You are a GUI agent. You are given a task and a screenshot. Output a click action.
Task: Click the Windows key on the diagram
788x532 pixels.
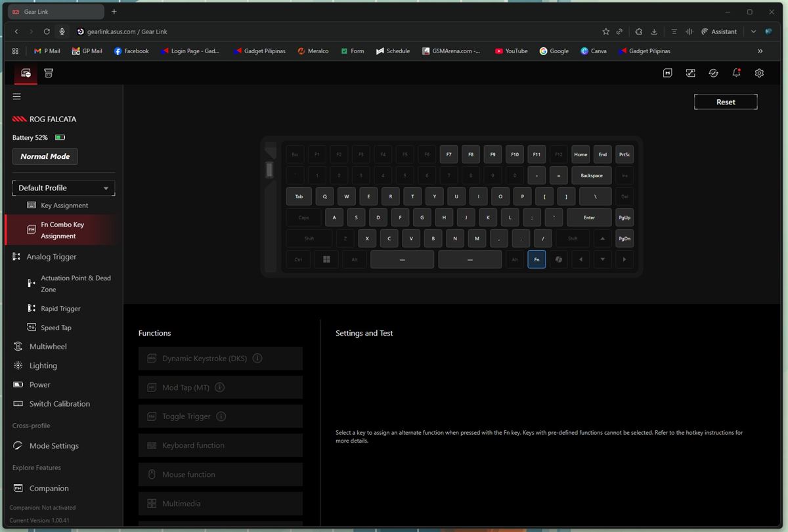[x=326, y=259]
